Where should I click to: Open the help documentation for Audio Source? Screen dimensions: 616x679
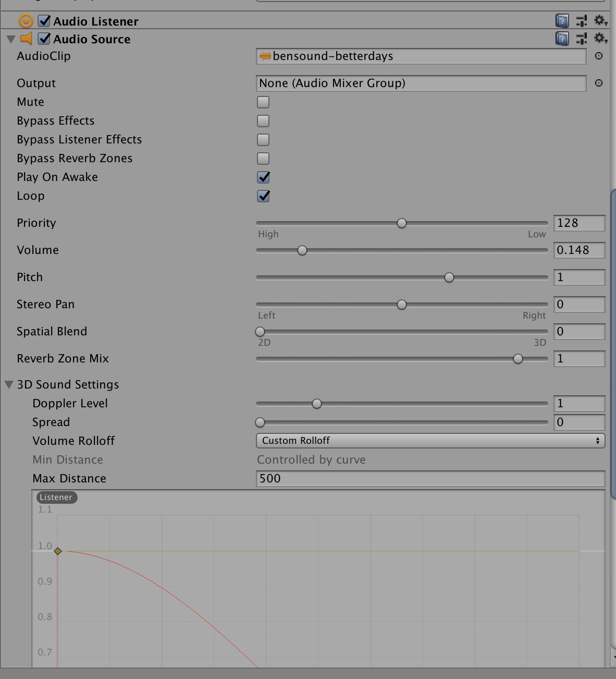562,39
